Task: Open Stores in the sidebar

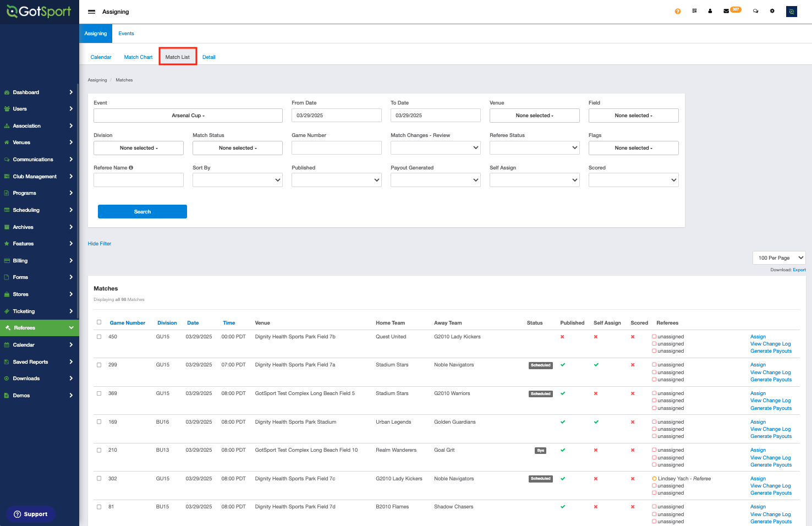Action: 40,294
